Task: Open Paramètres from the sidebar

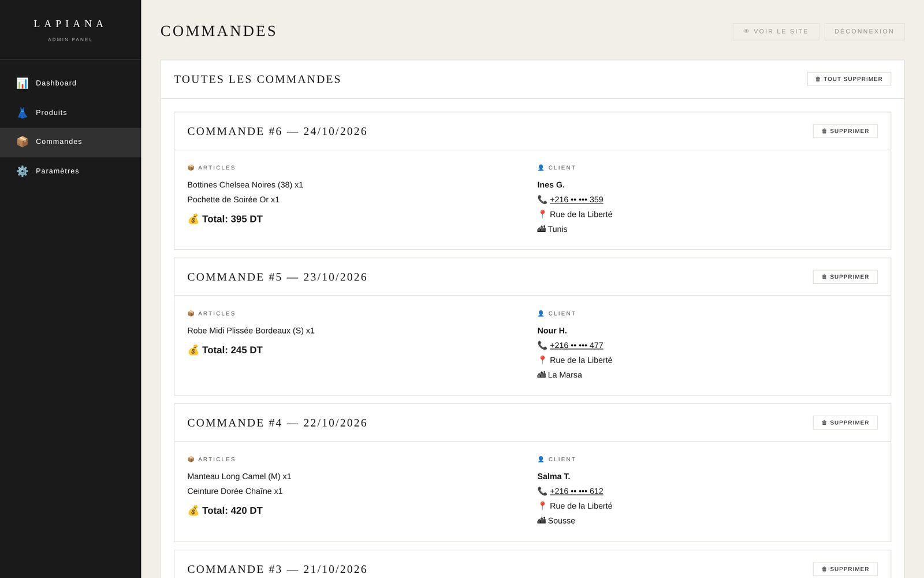Action: coord(70,171)
